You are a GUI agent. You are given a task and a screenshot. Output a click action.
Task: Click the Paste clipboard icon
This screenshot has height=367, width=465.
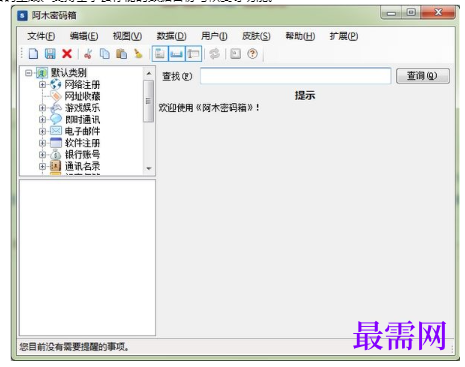coord(122,54)
